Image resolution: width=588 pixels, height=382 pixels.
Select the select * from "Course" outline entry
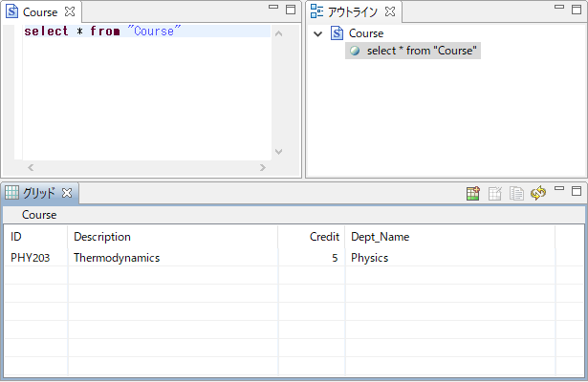(x=422, y=51)
